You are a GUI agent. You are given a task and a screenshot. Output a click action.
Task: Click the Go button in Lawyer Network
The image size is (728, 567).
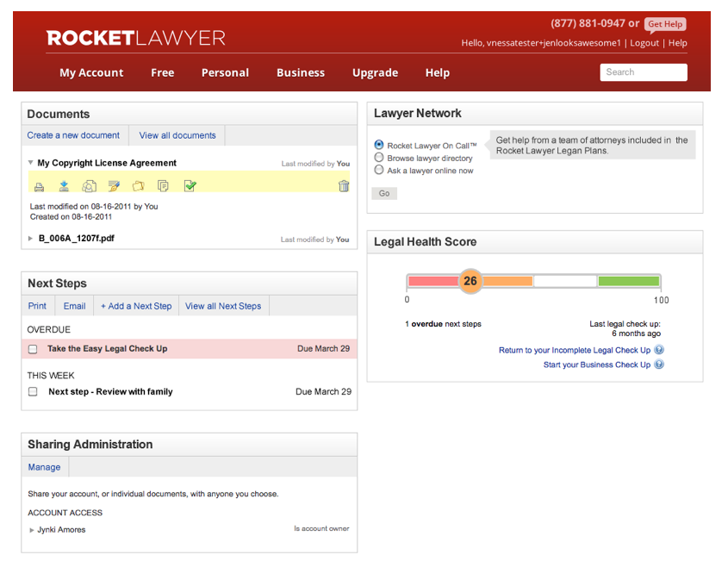384,193
